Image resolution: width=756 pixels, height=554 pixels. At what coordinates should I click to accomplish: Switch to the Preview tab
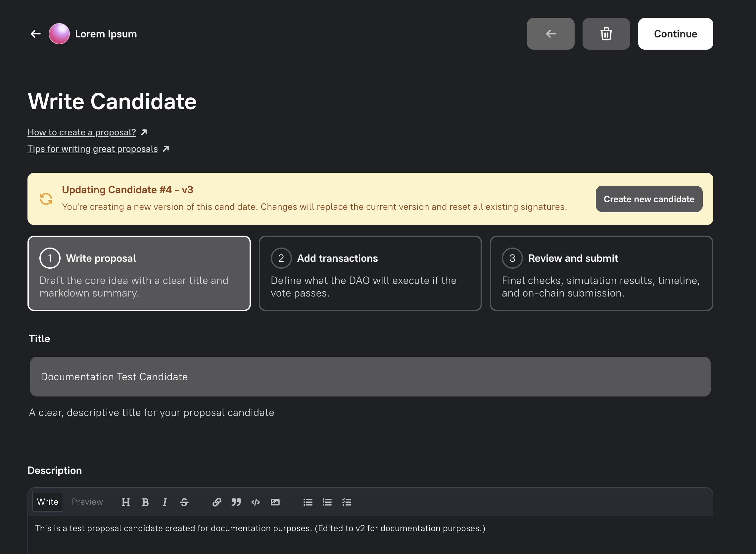click(x=87, y=502)
